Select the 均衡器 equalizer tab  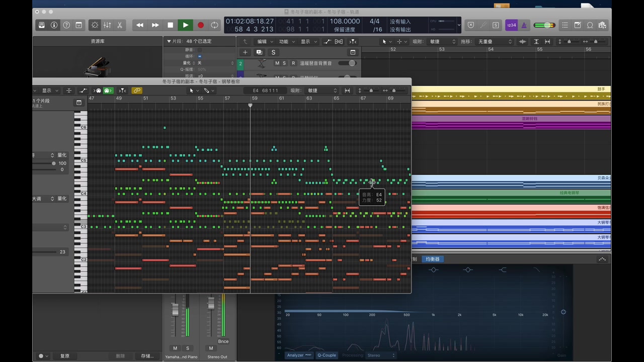click(x=432, y=259)
